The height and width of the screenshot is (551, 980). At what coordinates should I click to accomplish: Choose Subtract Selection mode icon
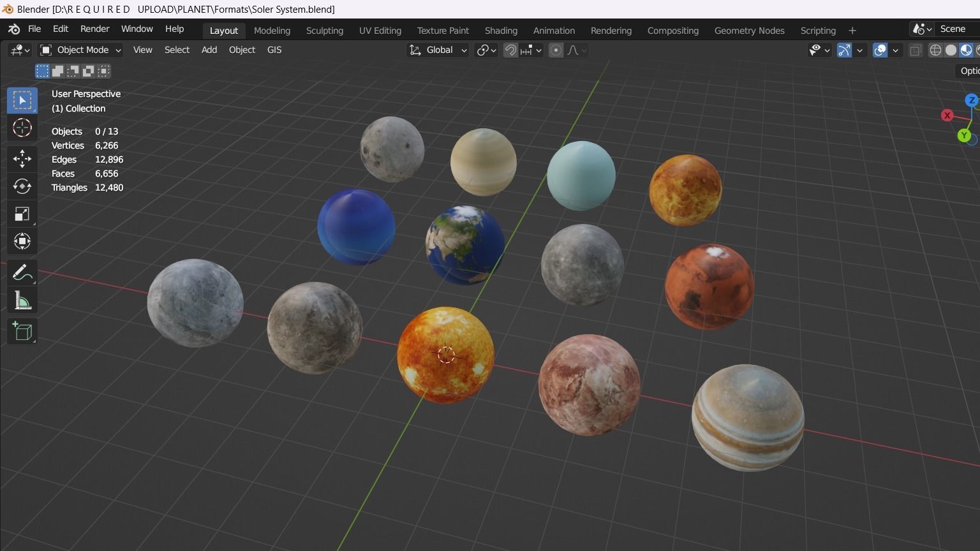point(73,71)
